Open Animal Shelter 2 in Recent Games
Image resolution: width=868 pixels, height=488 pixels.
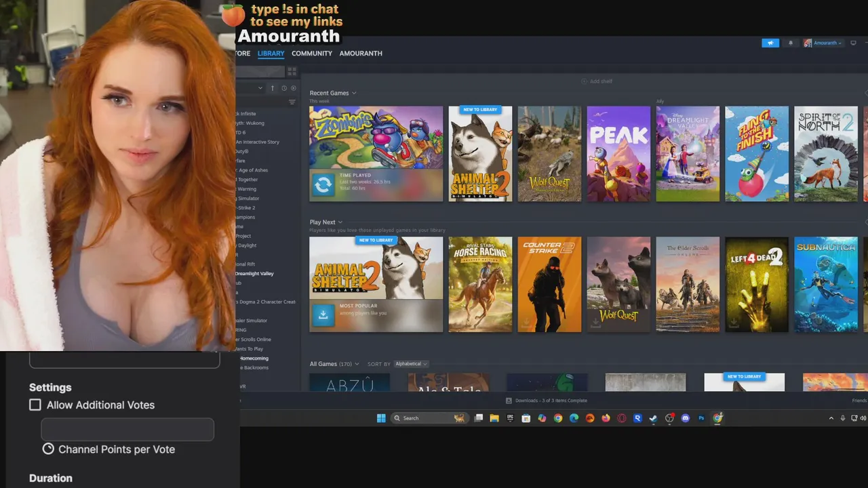480,154
